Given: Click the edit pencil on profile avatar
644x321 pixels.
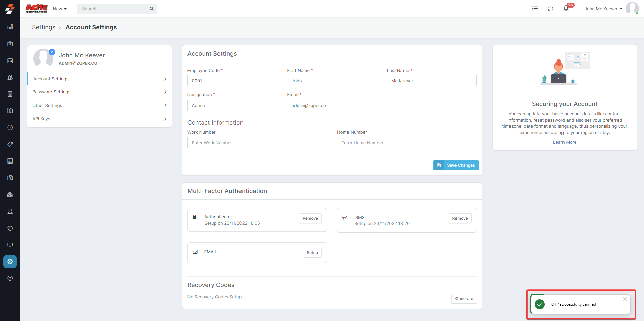Looking at the screenshot, I should point(52,52).
